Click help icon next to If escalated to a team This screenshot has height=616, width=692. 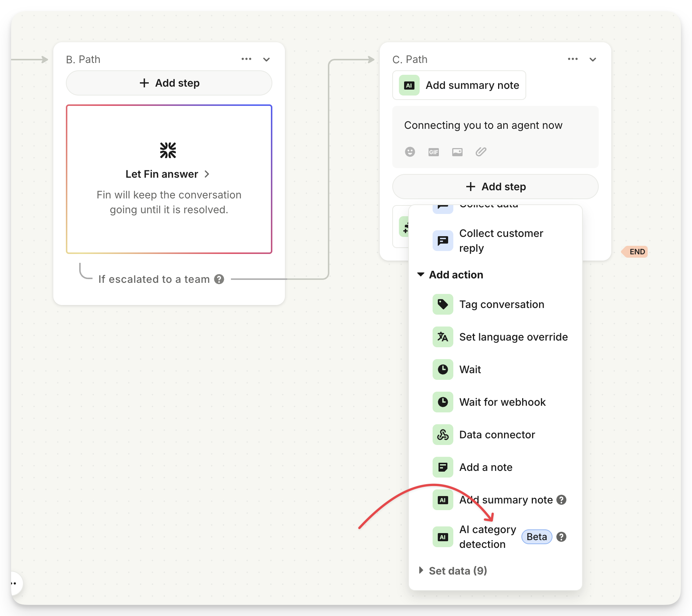(219, 279)
